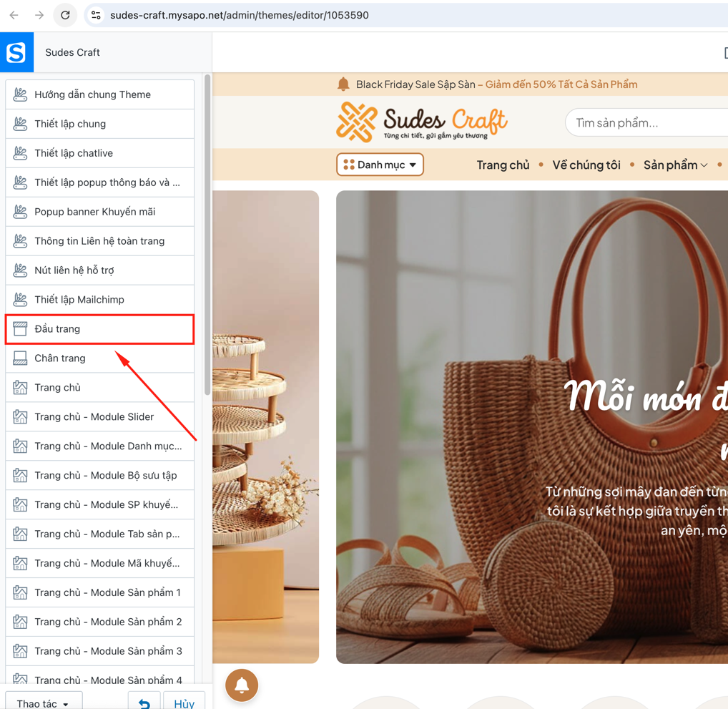Open the Trang chủ section row
This screenshot has height=709, width=728.
coord(100,388)
